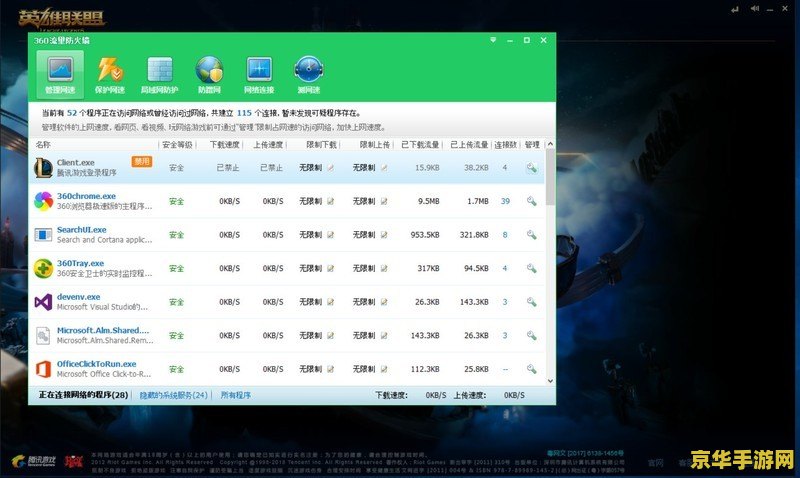800x478 pixels.
Task: Edit upload limit for Client.exe
Action: pyautogui.click(x=384, y=167)
